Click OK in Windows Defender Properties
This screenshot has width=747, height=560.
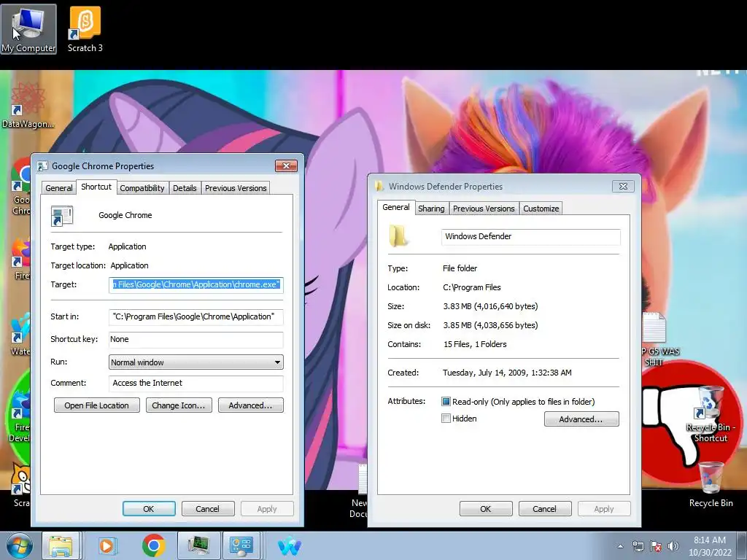485,508
